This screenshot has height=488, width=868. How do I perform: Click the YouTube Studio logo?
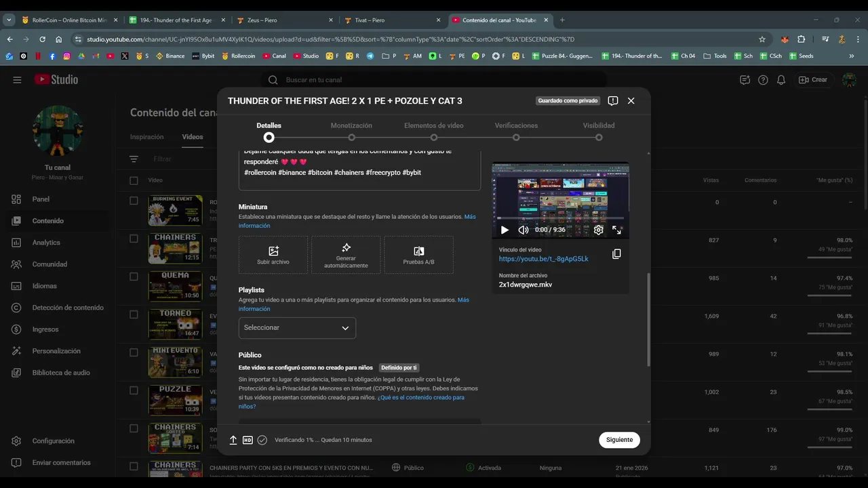pos(56,79)
